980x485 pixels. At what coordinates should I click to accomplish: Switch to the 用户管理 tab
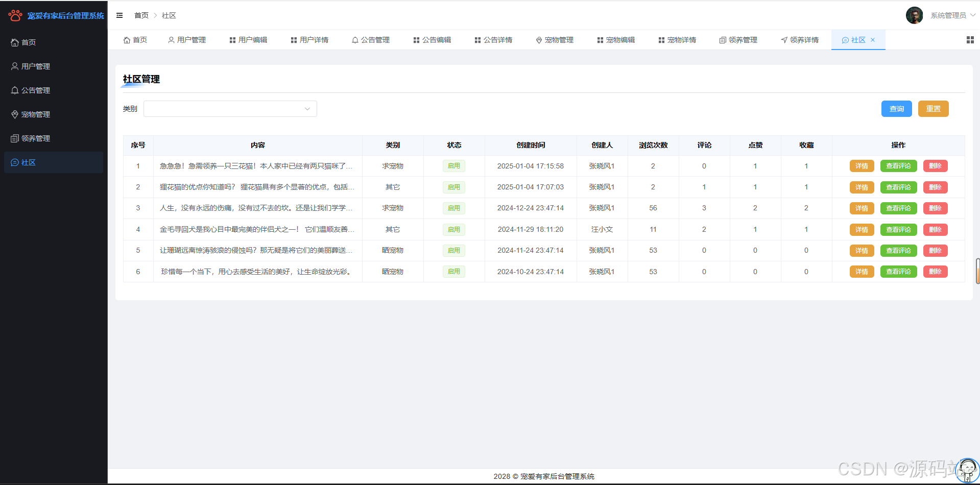[x=187, y=40]
